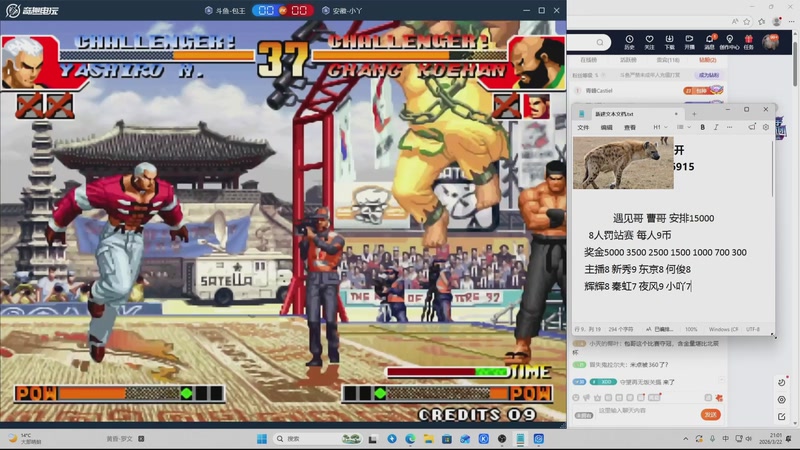Image resolution: width=800 pixels, height=450 pixels.
Task: Add page to favorites star in browser
Action: [747, 21]
